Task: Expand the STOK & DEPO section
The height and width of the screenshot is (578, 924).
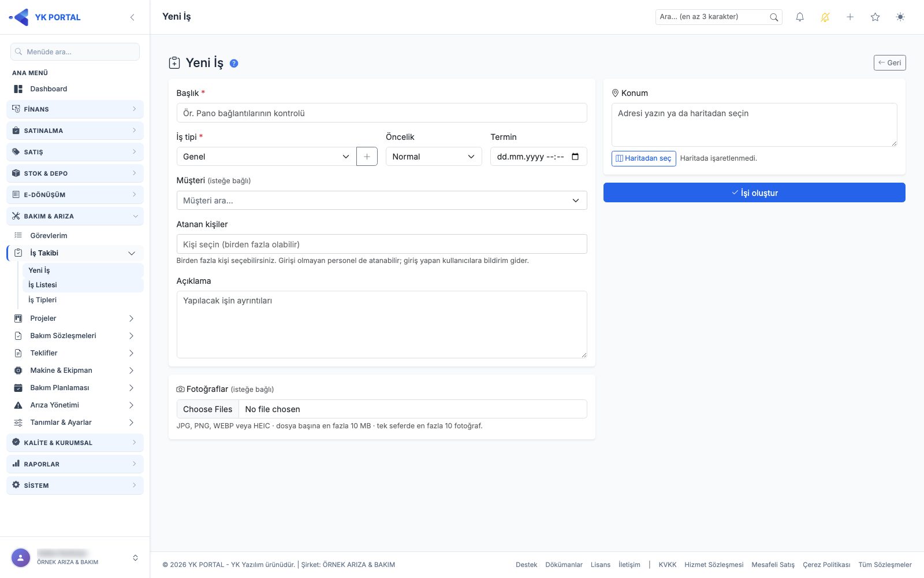Action: 75,173
